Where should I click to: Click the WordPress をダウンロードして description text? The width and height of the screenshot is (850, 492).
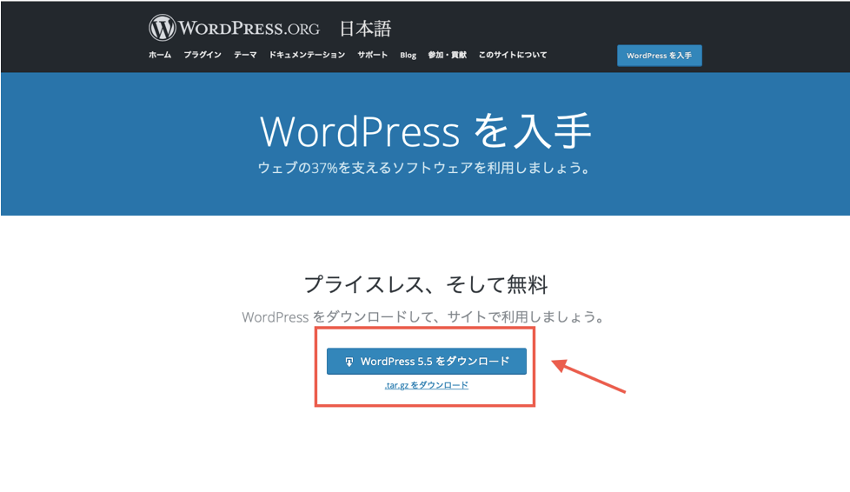pyautogui.click(x=425, y=317)
